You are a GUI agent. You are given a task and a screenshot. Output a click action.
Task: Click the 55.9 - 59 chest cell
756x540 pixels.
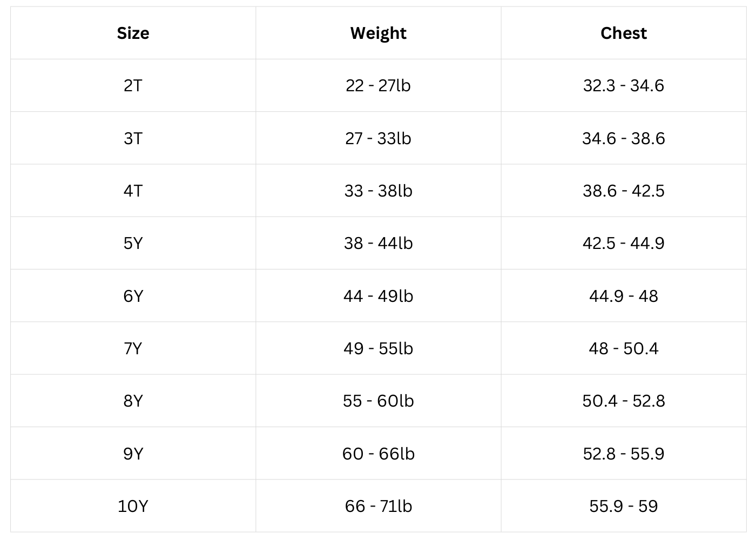623,507
